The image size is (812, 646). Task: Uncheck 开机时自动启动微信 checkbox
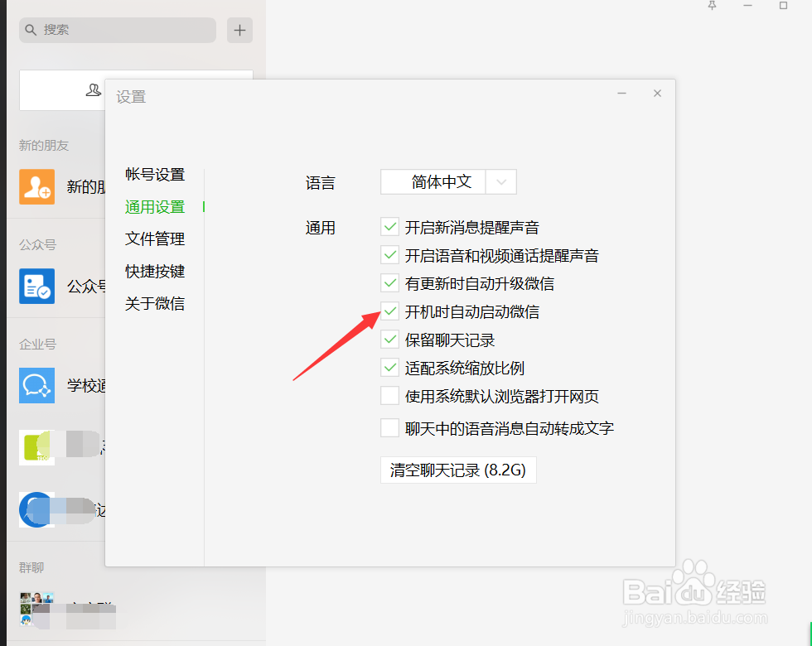tap(390, 311)
